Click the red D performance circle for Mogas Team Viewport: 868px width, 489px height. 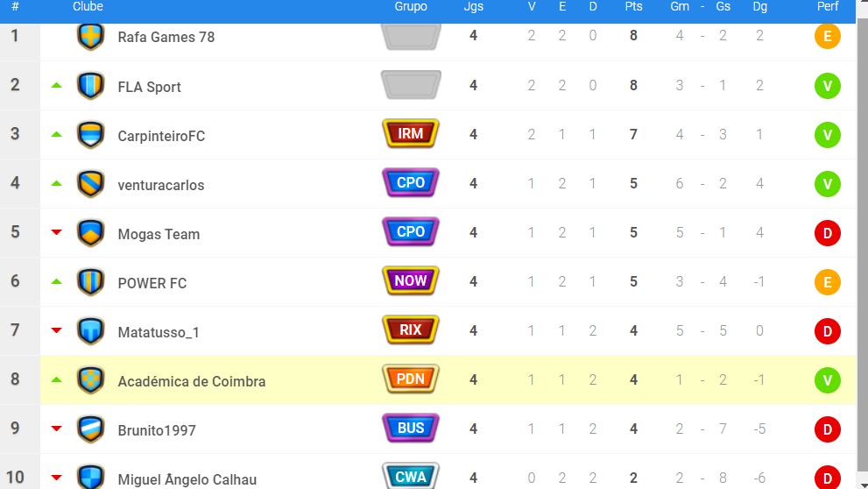tap(828, 233)
